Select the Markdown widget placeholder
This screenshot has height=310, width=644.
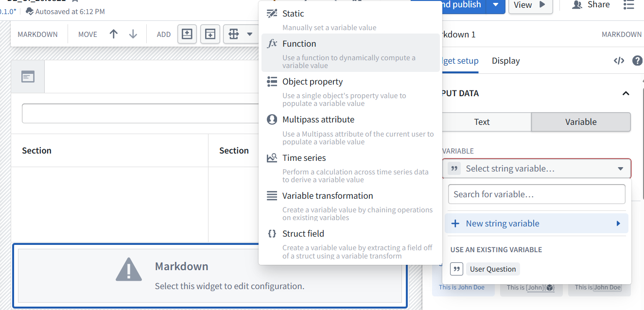pos(210,276)
